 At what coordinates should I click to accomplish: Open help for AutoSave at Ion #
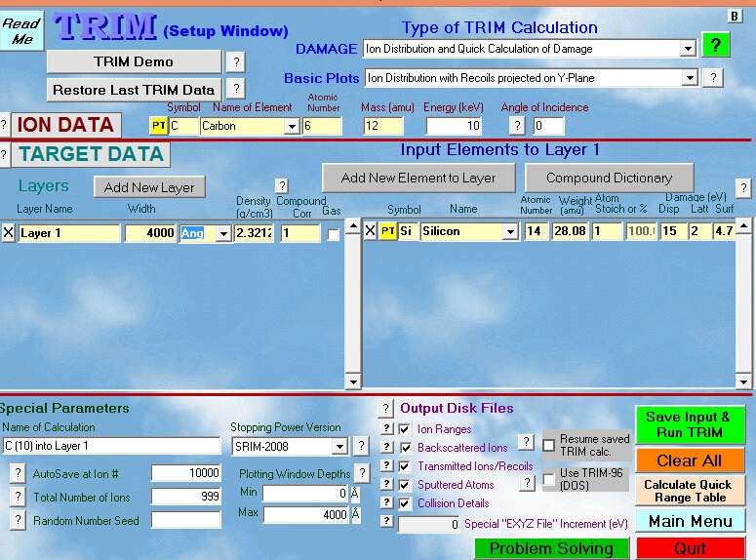(x=18, y=473)
